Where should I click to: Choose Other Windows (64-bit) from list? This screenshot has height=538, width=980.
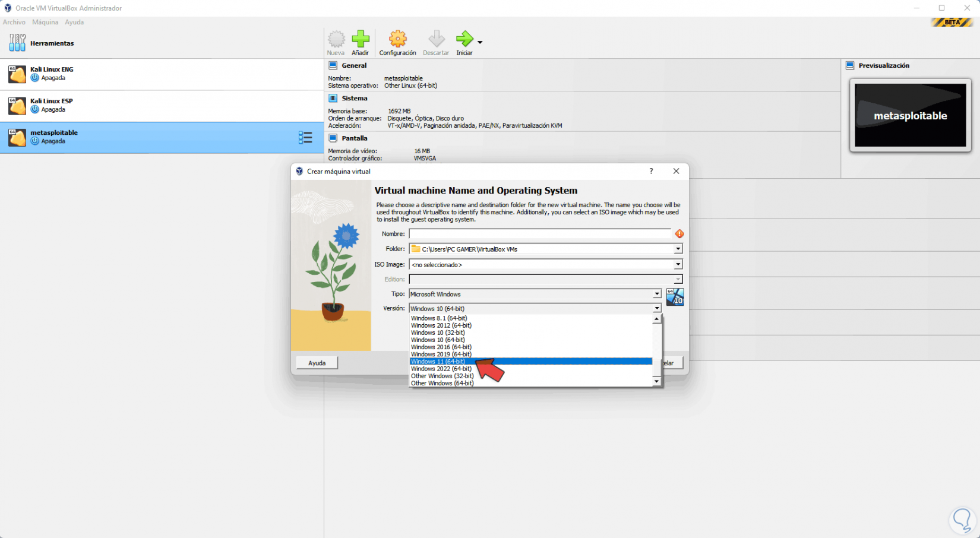pyautogui.click(x=531, y=383)
